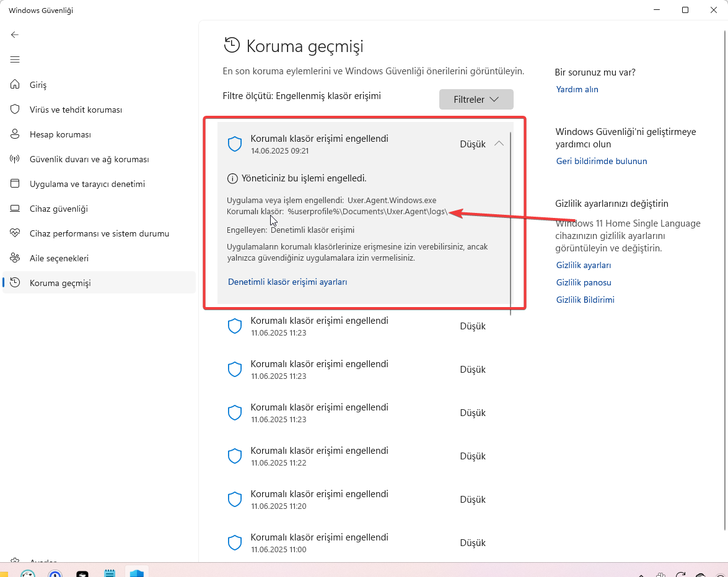This screenshot has width=728, height=577.
Task: Click the Koruma geçmişi clock icon in sidebar
Action: [x=15, y=282]
